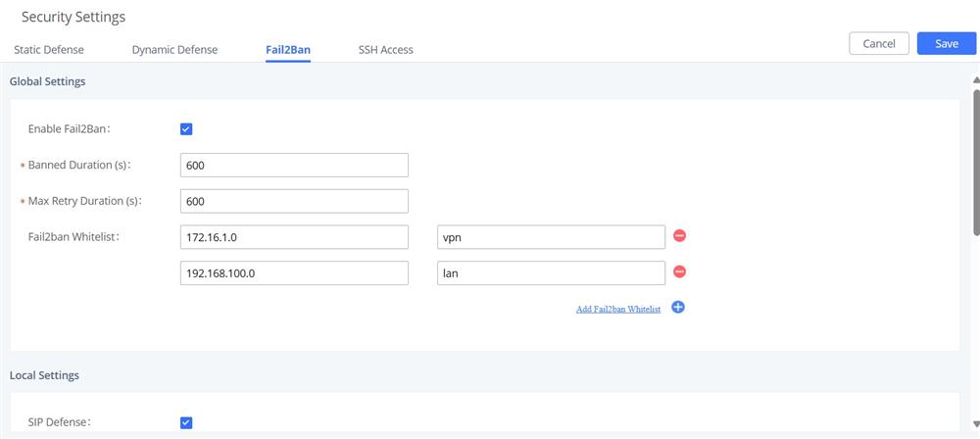Click the Cancel button
The height and width of the screenshot is (439, 980).
pos(878,44)
